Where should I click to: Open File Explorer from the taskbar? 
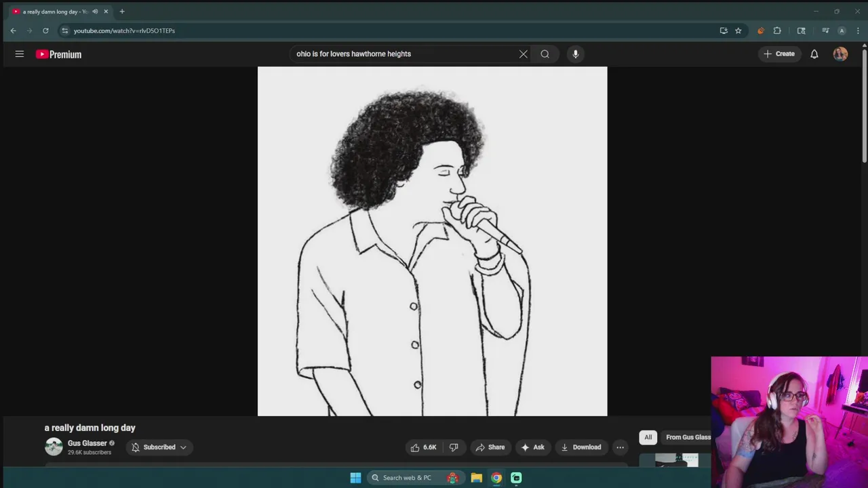coord(477,478)
